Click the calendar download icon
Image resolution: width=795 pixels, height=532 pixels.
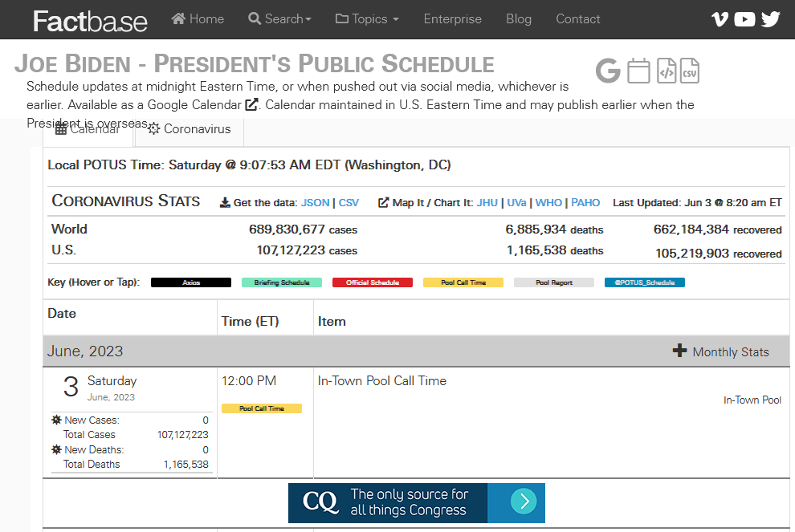pos(638,71)
